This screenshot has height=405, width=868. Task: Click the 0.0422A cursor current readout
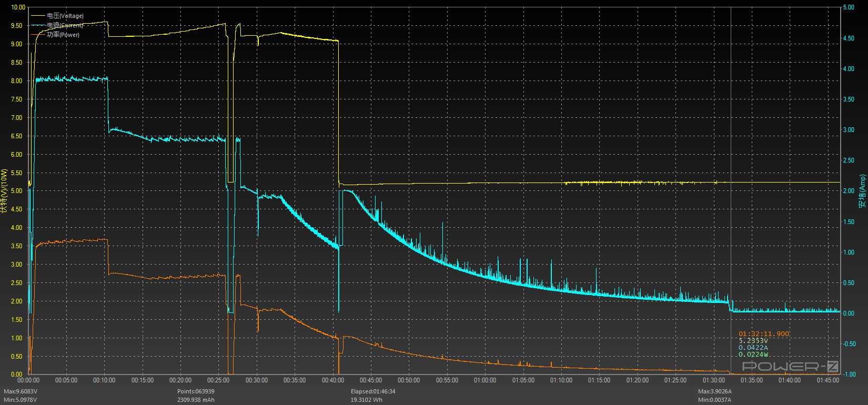[x=753, y=348]
